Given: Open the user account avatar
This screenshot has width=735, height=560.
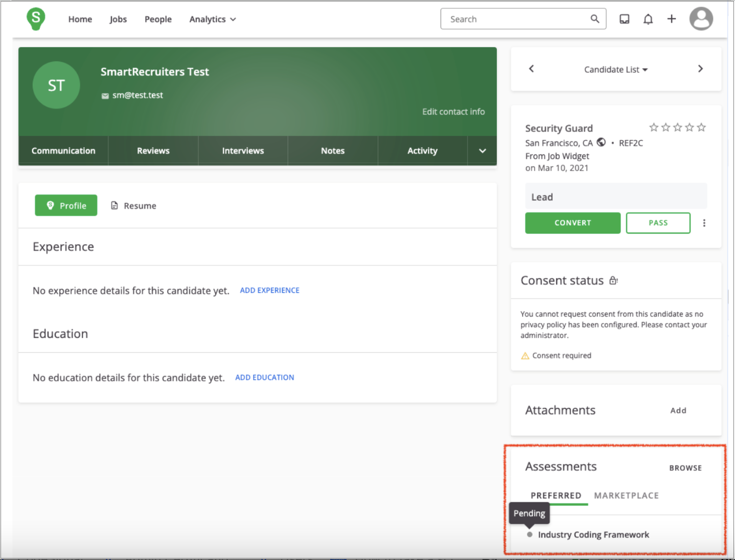Looking at the screenshot, I should [701, 19].
